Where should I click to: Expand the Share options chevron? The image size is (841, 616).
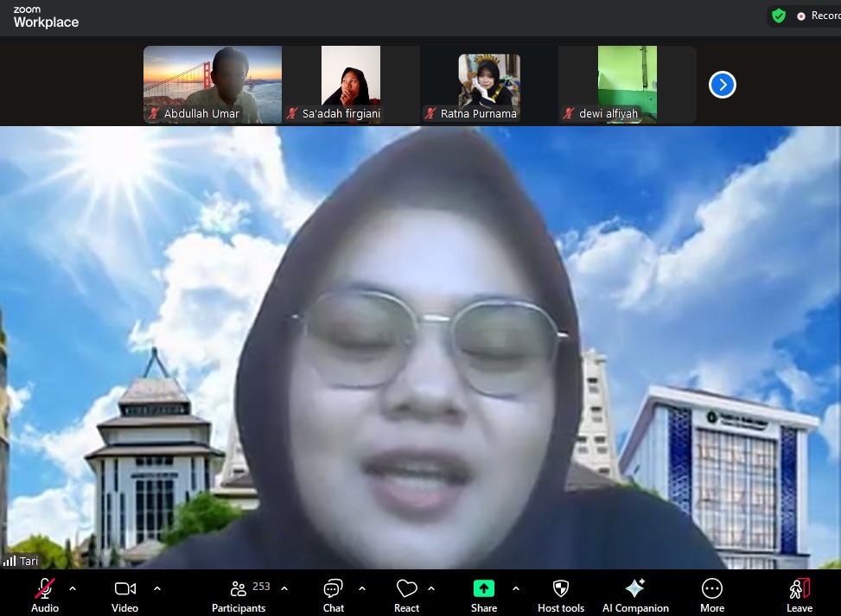516,588
